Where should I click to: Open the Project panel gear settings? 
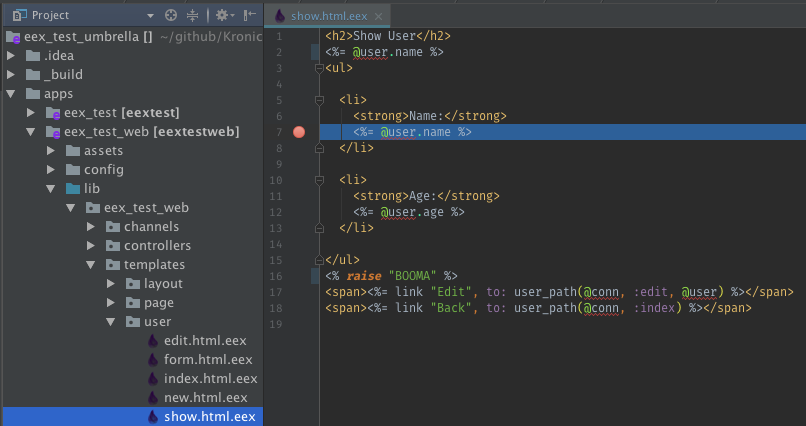(x=222, y=16)
